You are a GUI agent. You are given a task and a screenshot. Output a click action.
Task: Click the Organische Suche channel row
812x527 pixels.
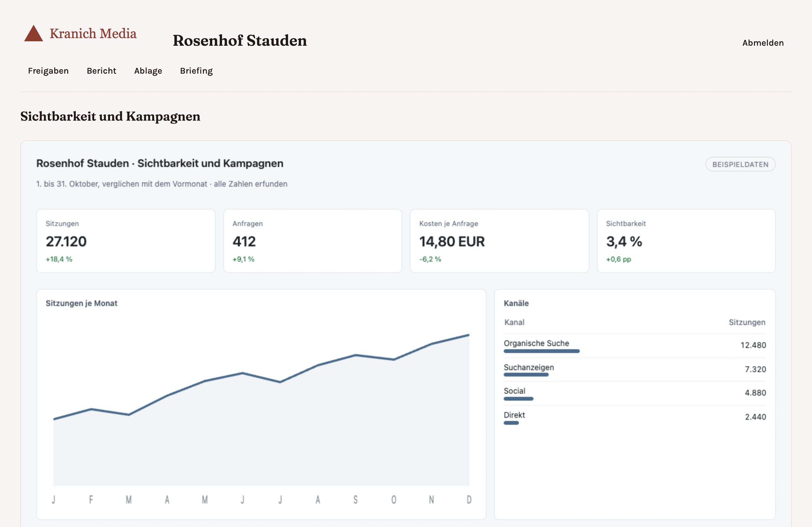coord(635,346)
